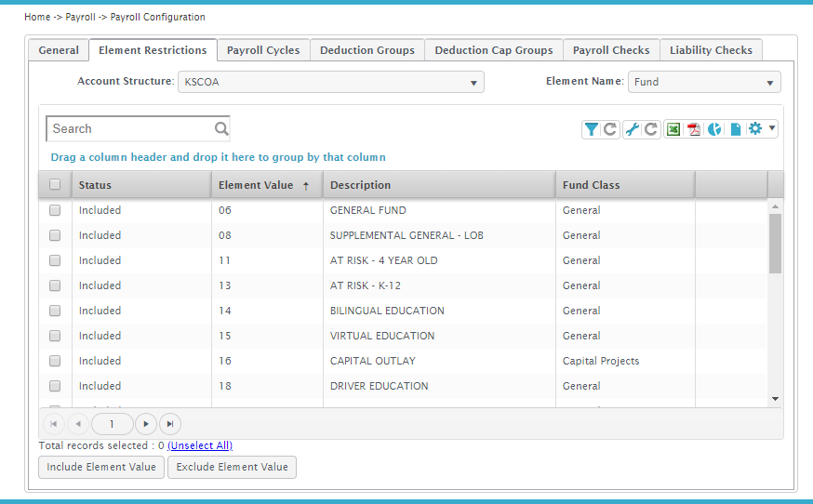Image resolution: width=813 pixels, height=504 pixels.
Task: Go to the next page
Action: [146, 424]
